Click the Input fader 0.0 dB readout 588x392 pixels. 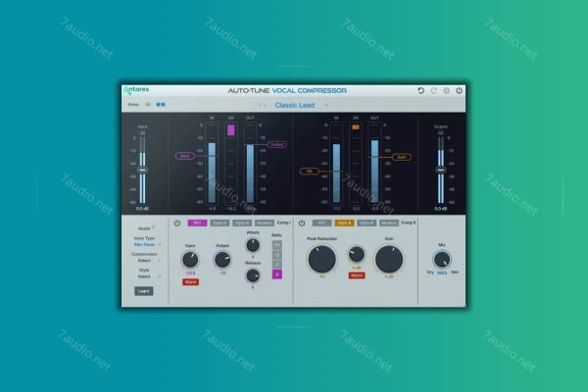142,209
